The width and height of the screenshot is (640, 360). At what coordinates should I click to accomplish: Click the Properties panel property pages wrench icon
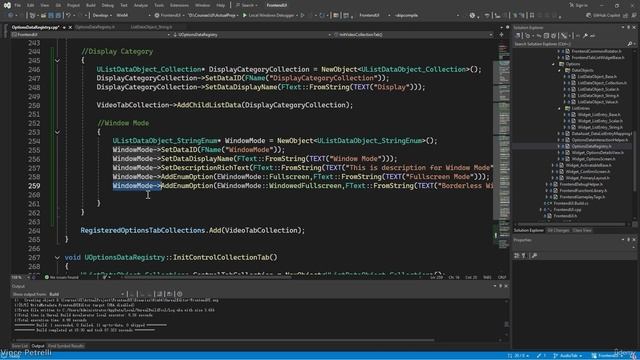click(x=534, y=256)
